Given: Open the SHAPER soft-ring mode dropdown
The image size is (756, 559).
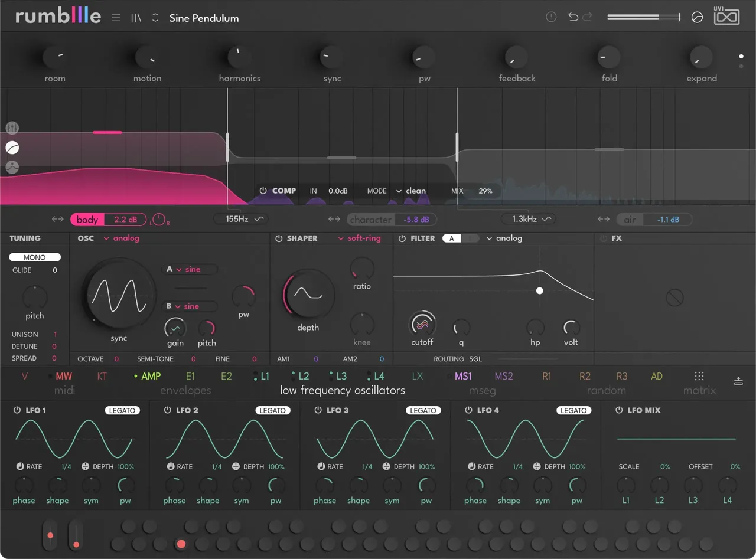Looking at the screenshot, I should (x=360, y=238).
